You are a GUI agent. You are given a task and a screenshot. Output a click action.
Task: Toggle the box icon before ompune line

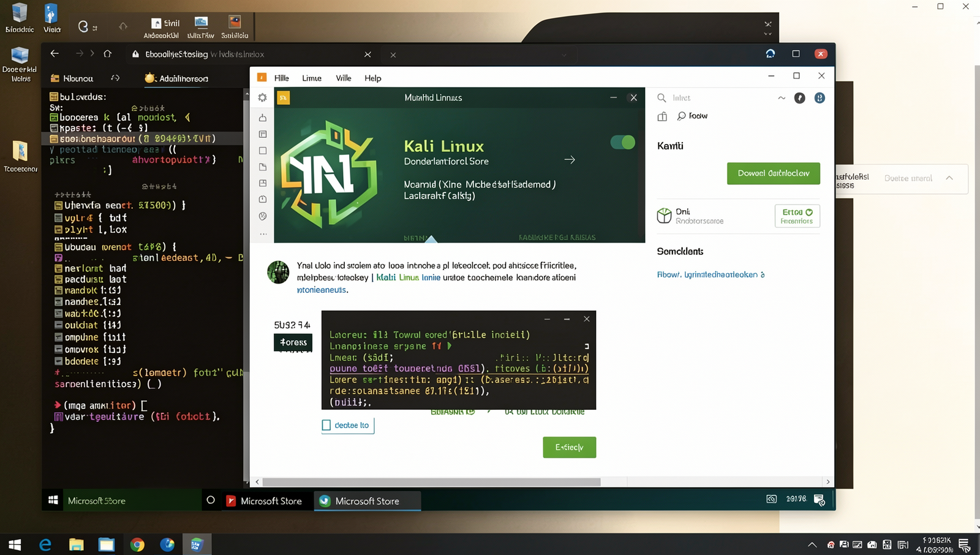point(59,337)
